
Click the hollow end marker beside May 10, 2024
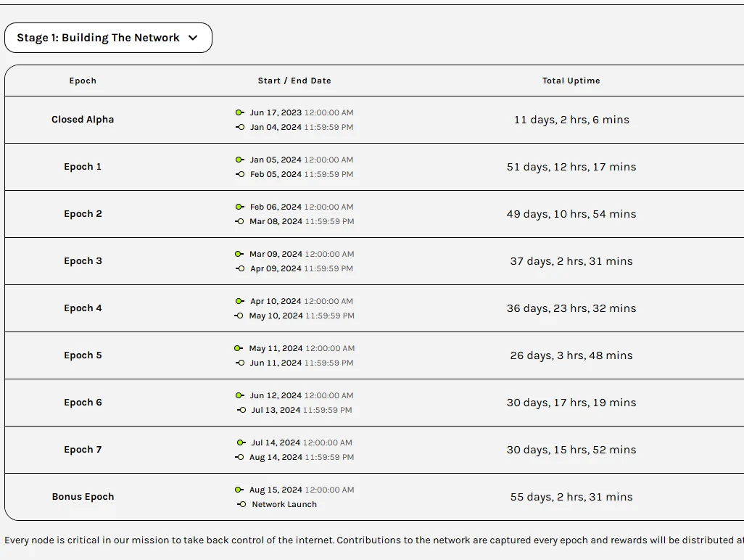(x=239, y=316)
